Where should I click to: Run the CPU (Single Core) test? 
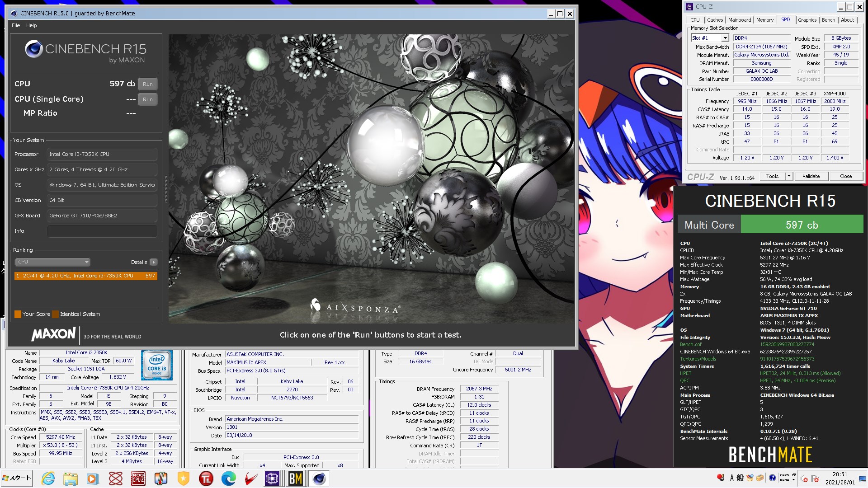[148, 99]
